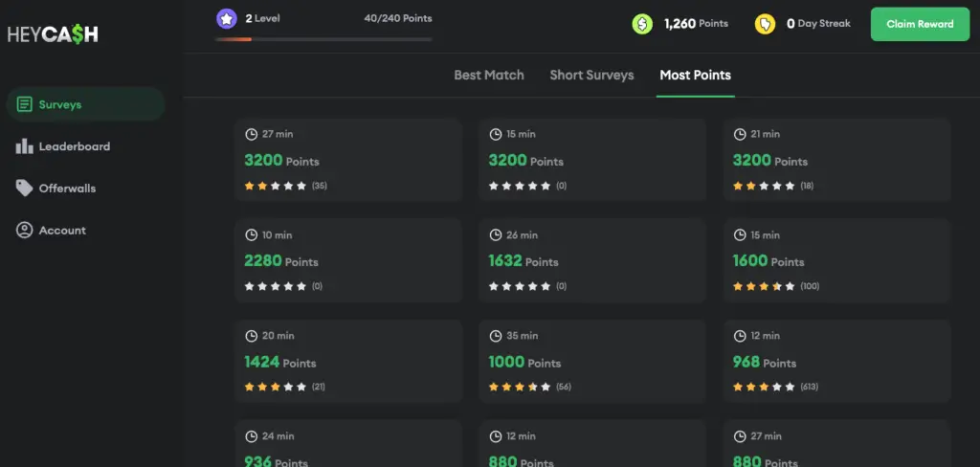Select the Most Points tab
Image resolution: width=980 pixels, height=467 pixels.
click(x=695, y=75)
